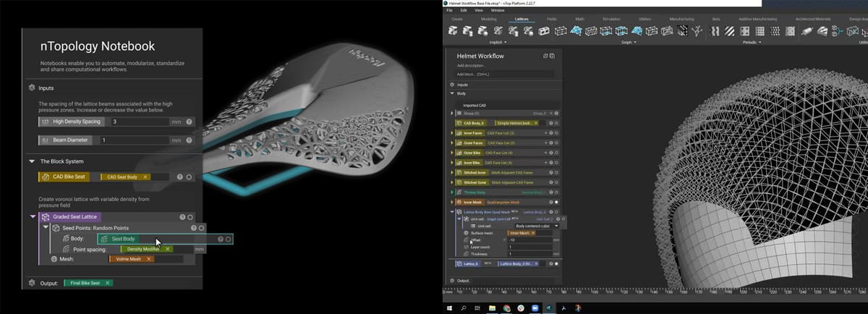Click the four-dot periodic pattern icon
Image resolution: width=868 pixels, height=314 pixels.
[x=745, y=31]
